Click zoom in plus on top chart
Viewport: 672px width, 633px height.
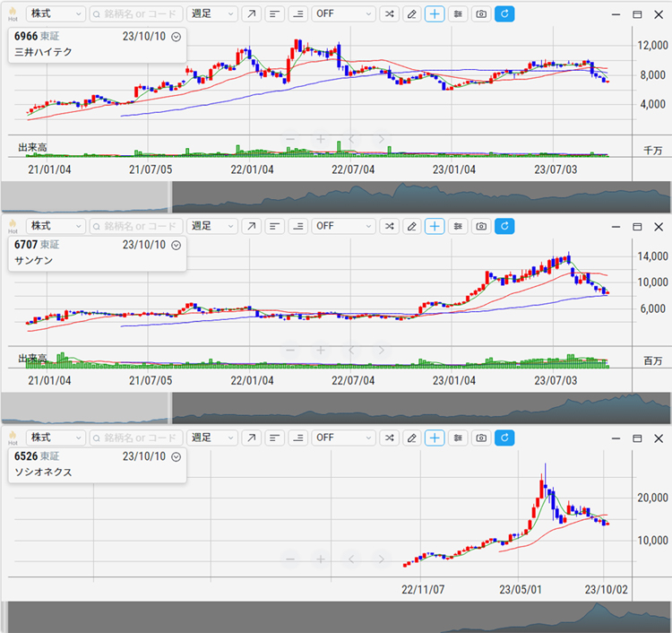[320, 139]
